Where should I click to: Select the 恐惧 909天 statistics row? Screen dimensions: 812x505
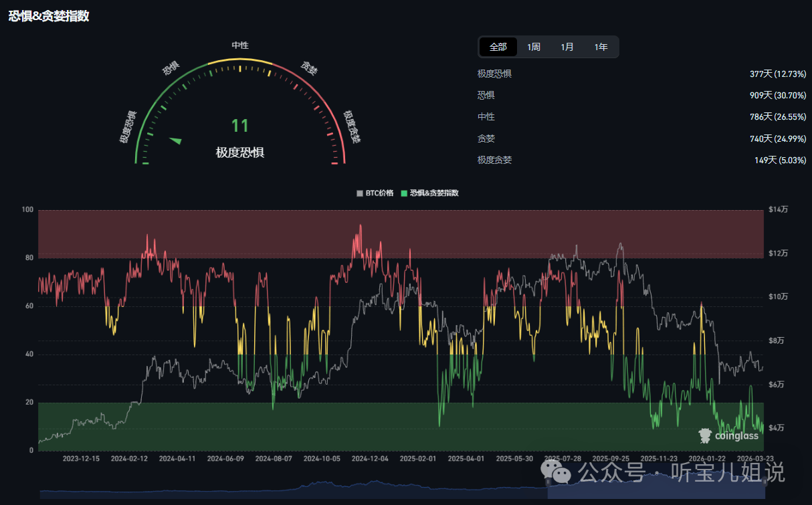pyautogui.click(x=641, y=95)
